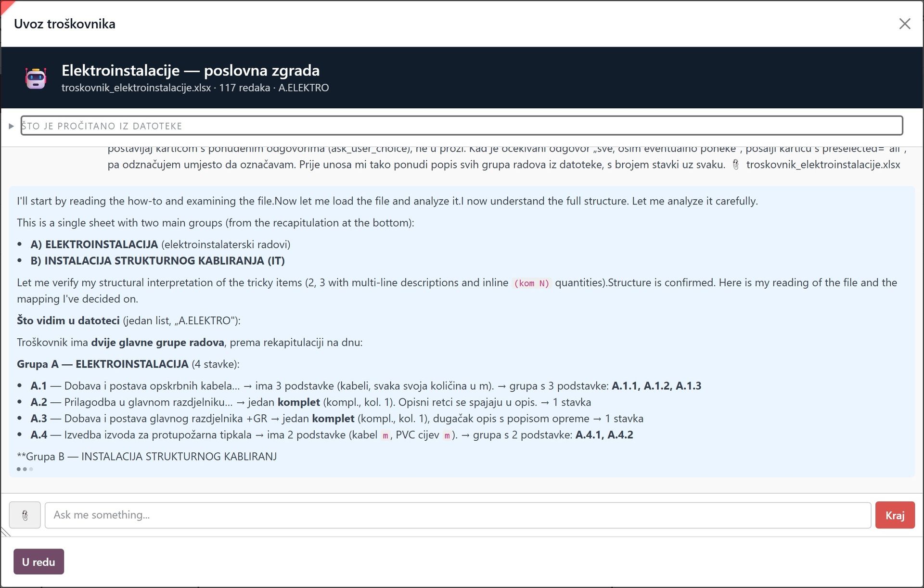Click the 'Troškovnik ima dvije glavne grupe radova' line
Viewport: 924px width, 588px height.
[x=190, y=343]
